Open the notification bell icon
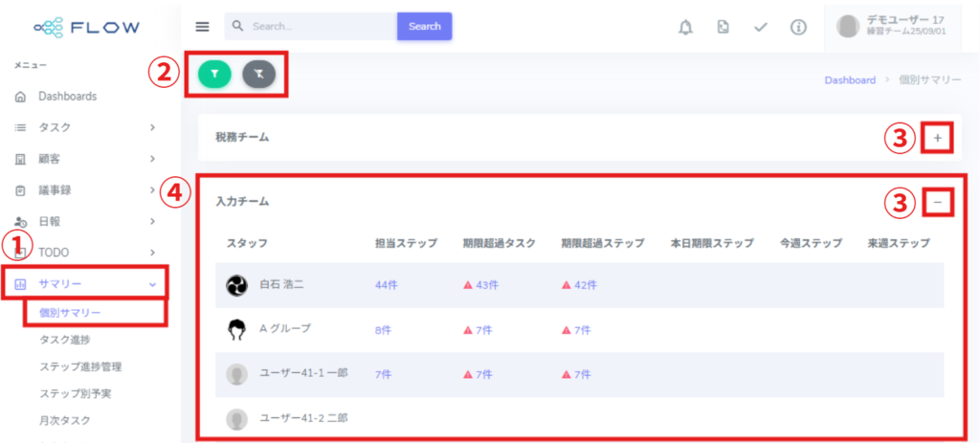This screenshot has width=980, height=443. point(685,27)
